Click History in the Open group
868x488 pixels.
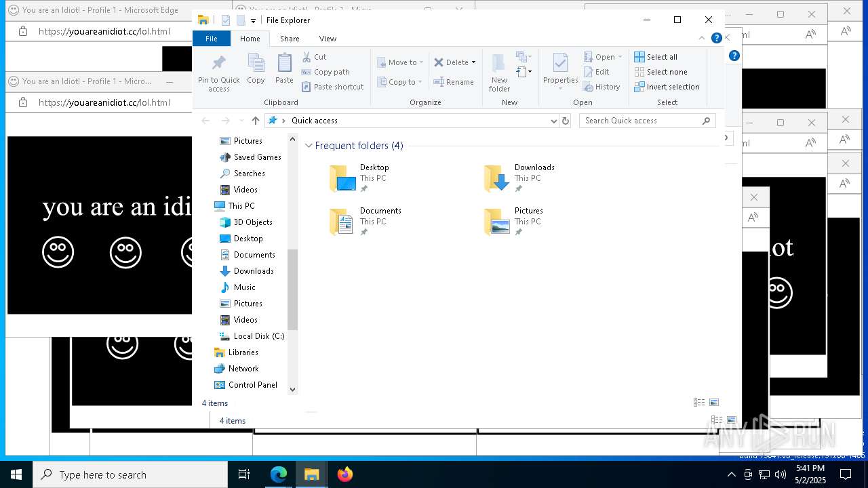click(601, 87)
